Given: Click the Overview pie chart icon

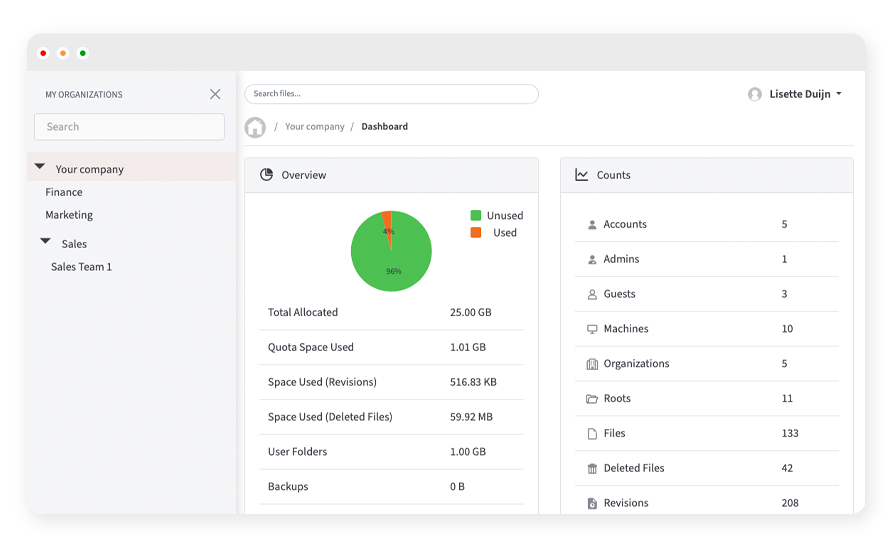Looking at the screenshot, I should [x=267, y=175].
